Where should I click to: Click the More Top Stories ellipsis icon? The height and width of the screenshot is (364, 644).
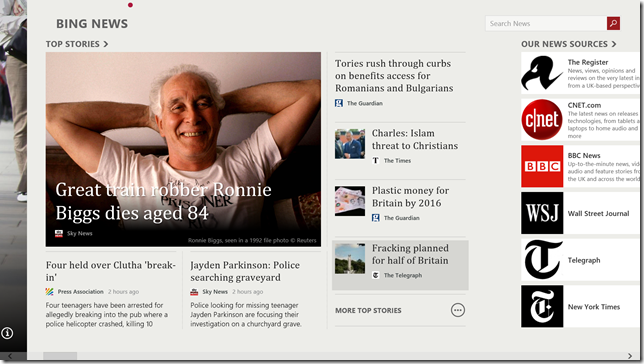coord(458,310)
